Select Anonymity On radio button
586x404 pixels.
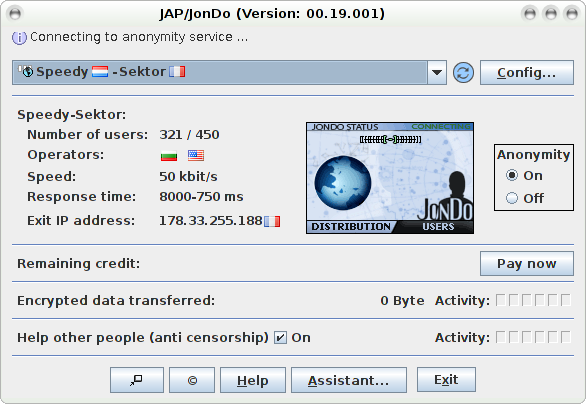click(512, 175)
